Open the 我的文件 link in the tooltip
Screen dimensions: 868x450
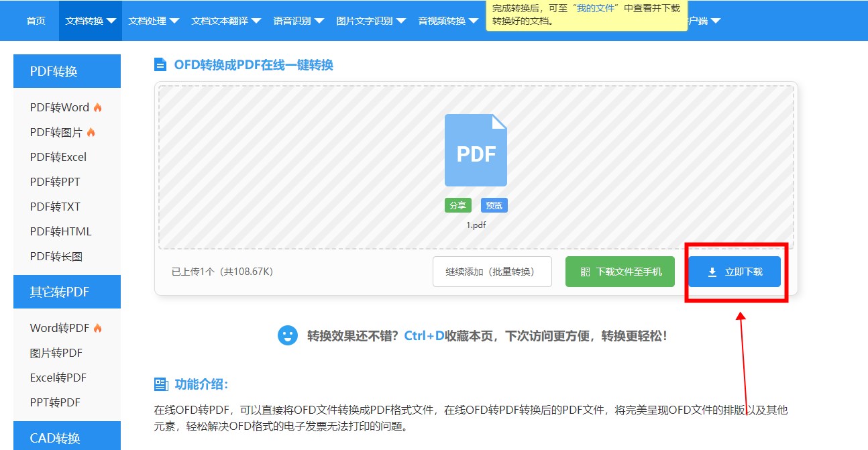[x=599, y=8]
